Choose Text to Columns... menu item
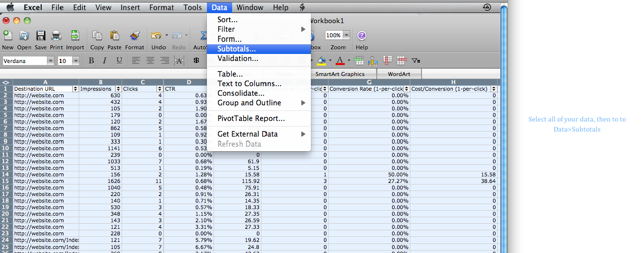644x253 pixels. tap(259, 84)
